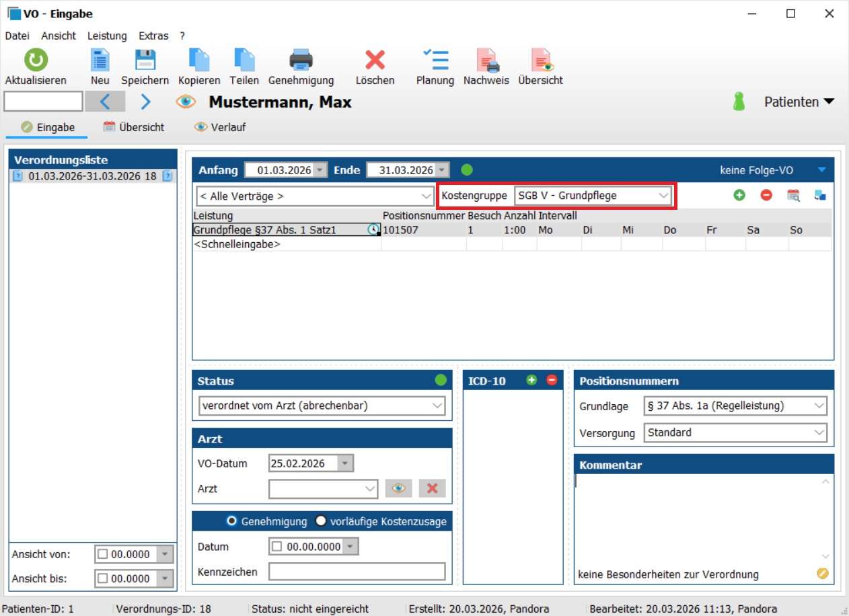The image size is (849, 616).
Task: Click into the Kennzeichen input field
Action: tap(357, 572)
